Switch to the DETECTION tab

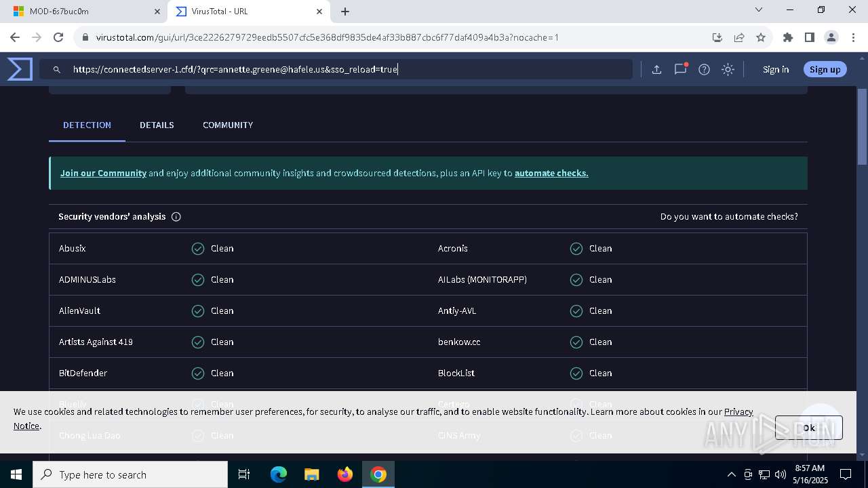click(x=87, y=125)
